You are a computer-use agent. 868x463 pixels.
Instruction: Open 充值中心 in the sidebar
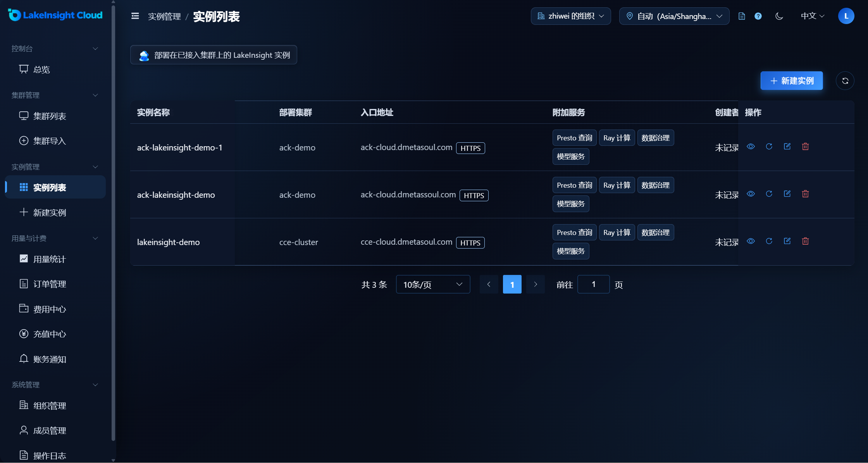pos(55,334)
